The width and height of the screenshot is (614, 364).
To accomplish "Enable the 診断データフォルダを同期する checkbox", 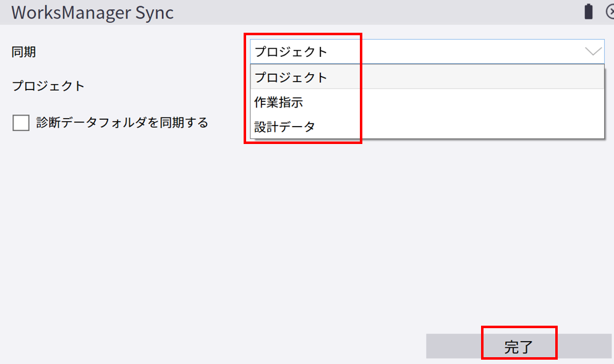I will [x=21, y=123].
